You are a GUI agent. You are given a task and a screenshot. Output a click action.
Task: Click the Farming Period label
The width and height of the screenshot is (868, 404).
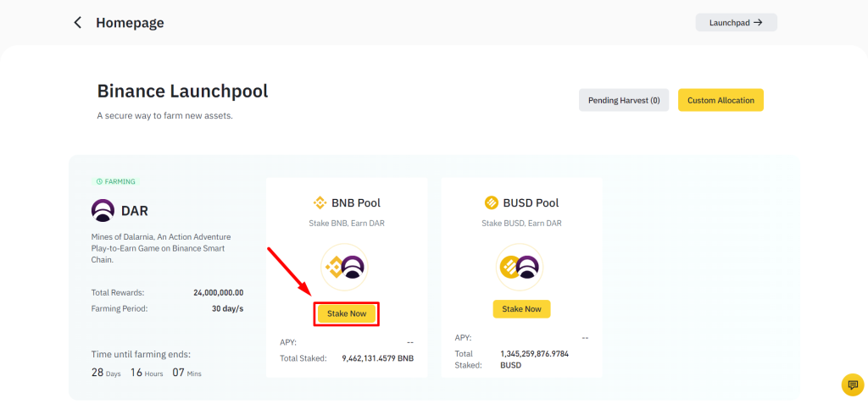[120, 309]
